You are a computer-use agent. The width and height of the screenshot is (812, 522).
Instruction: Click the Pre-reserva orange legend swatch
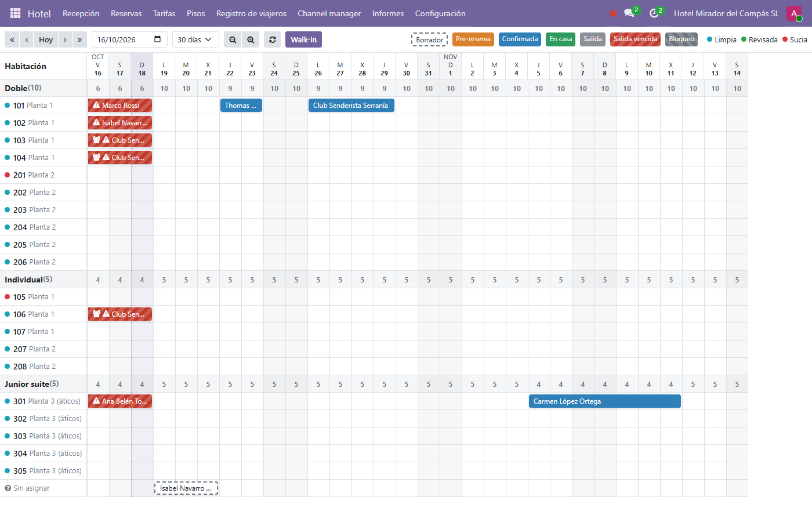(473, 39)
